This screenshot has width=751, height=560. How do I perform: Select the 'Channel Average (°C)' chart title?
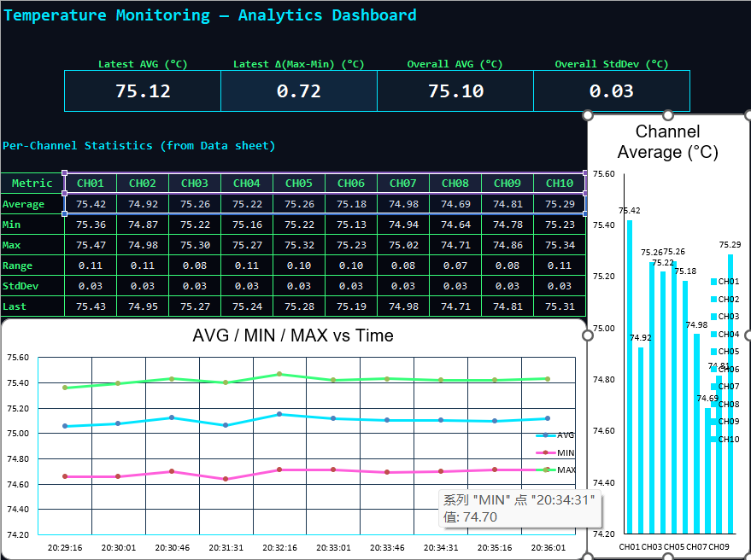pos(668,142)
